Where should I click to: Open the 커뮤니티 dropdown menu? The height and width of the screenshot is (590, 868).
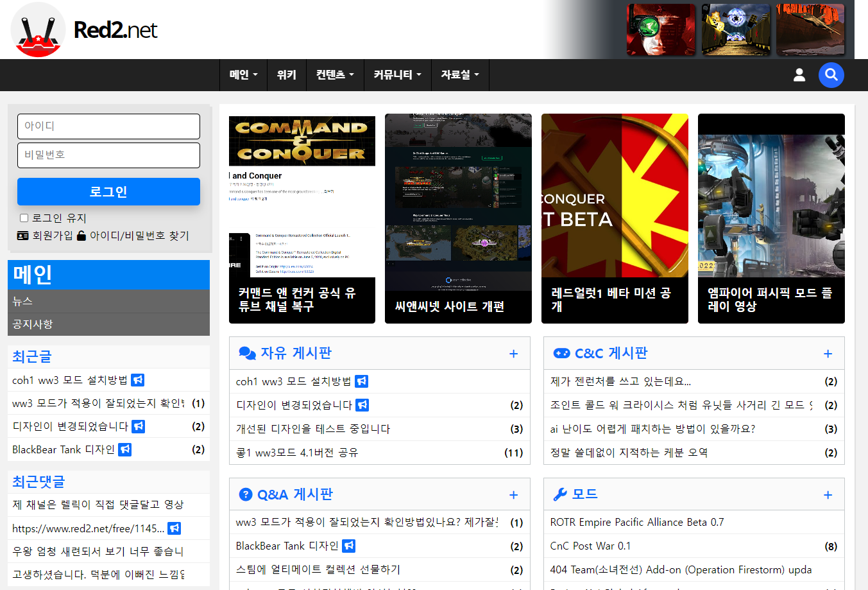click(x=397, y=75)
